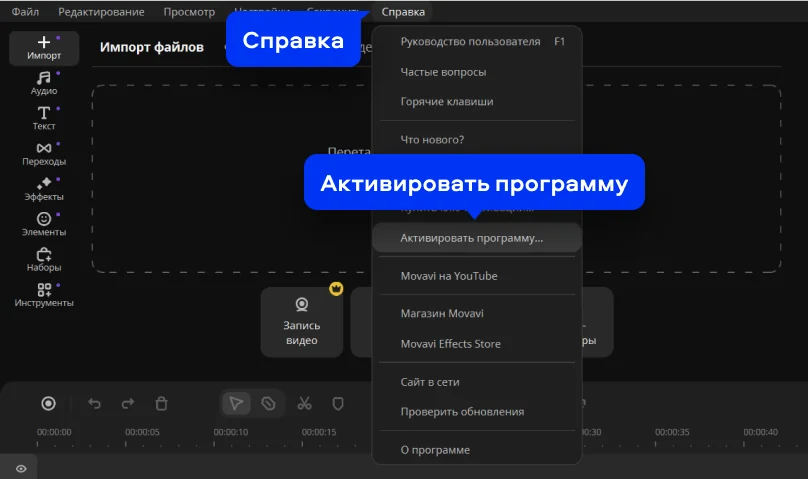Screen dimensions: 808x479
Task: Open Магазин Movavi entry
Action: pos(477,313)
